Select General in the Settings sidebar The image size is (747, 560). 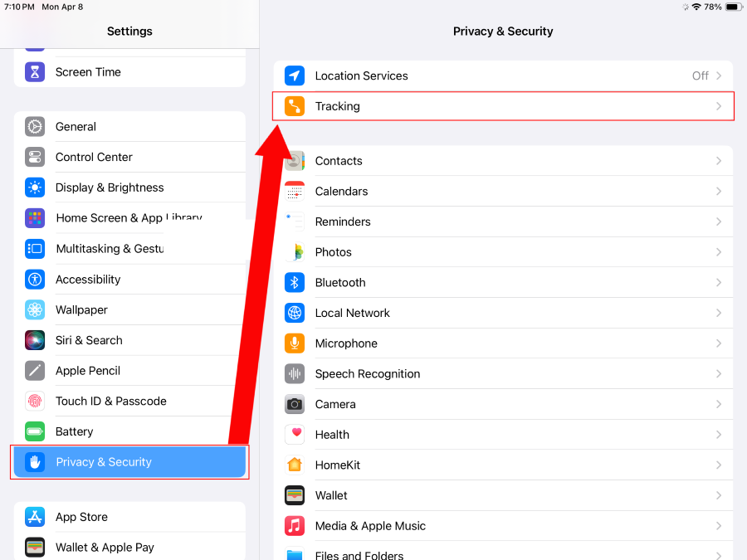click(76, 127)
